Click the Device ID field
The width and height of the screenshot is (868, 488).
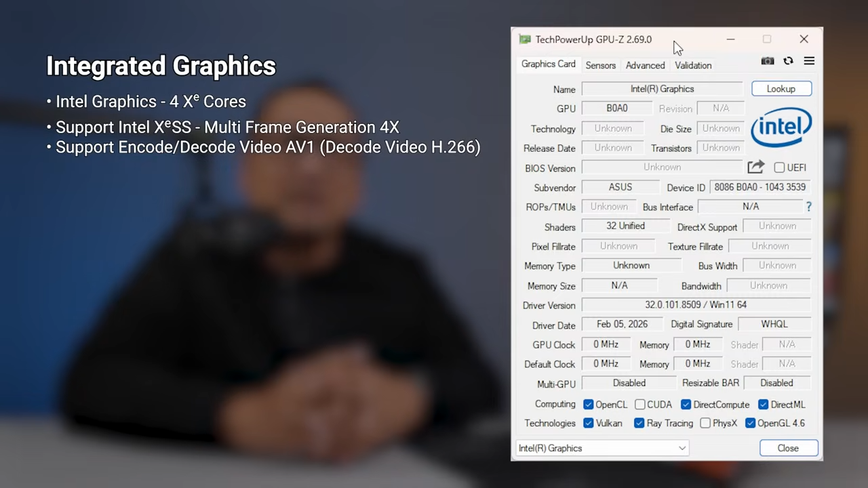pos(760,187)
